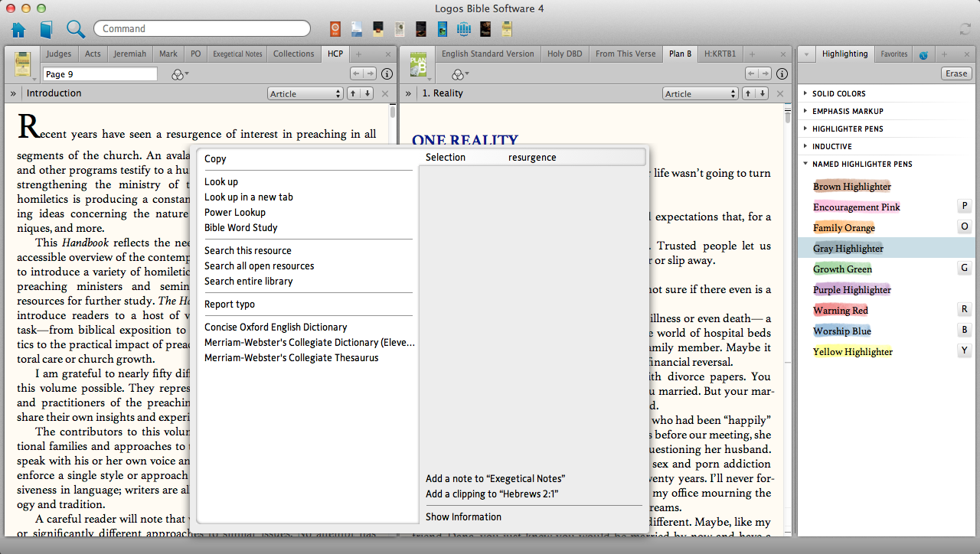Go forward in HCP panel history
Screen dimensions: 980x554
(370, 73)
